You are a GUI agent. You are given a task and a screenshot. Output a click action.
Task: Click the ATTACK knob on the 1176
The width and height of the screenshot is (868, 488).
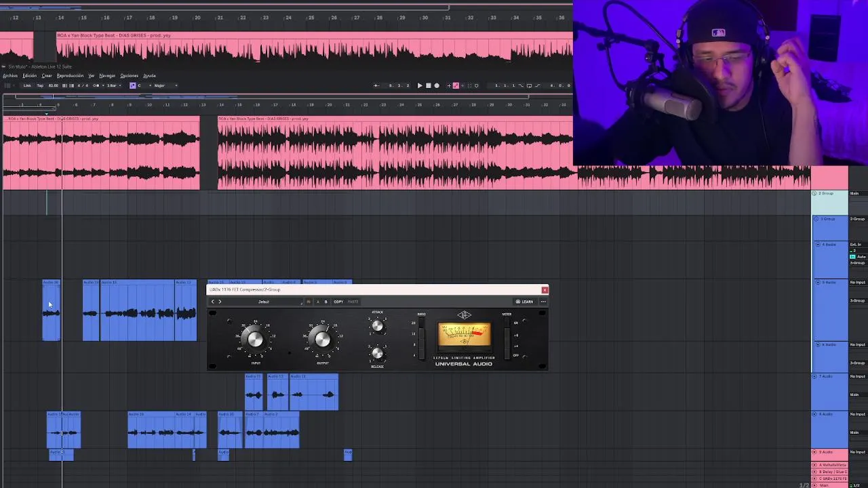[377, 325]
